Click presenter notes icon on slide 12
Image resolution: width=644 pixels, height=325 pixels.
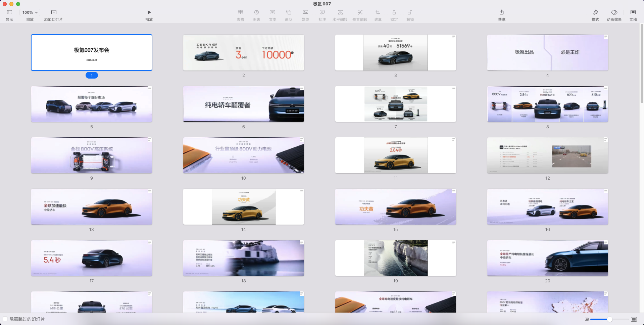(x=606, y=139)
